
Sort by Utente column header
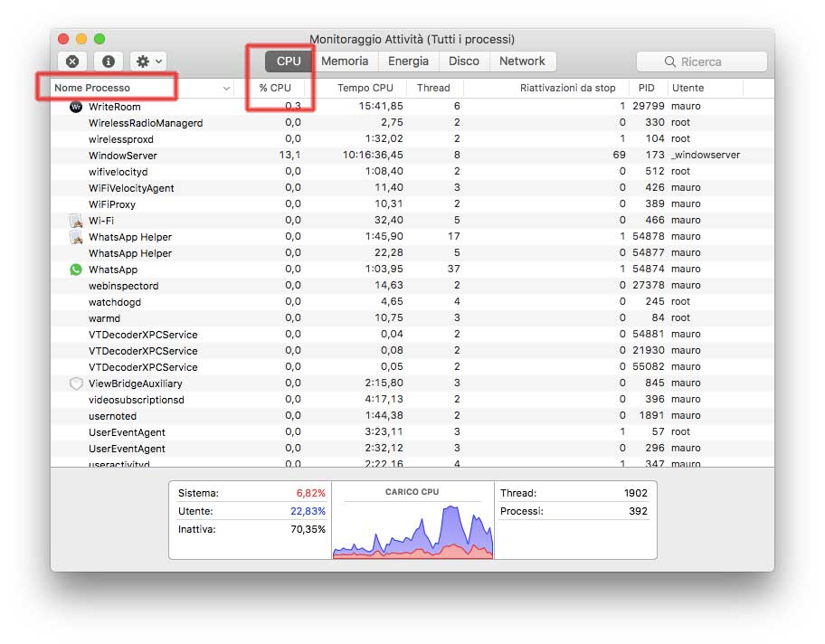click(687, 88)
